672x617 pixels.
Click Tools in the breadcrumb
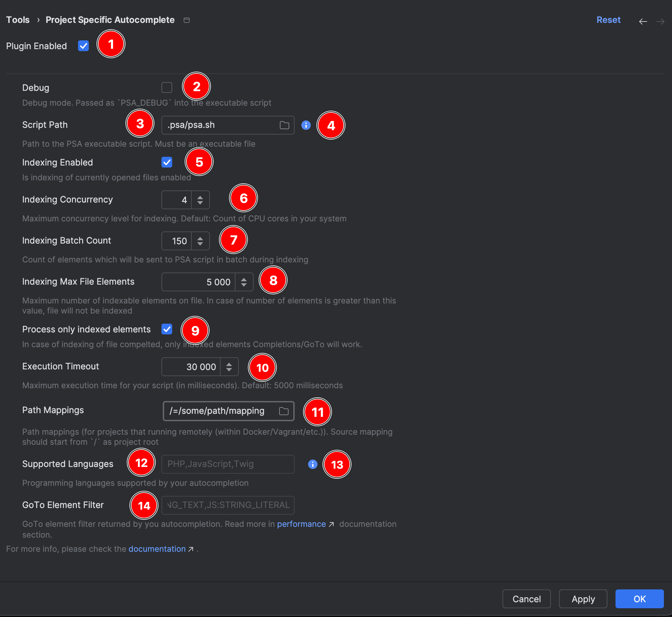pyautogui.click(x=18, y=20)
